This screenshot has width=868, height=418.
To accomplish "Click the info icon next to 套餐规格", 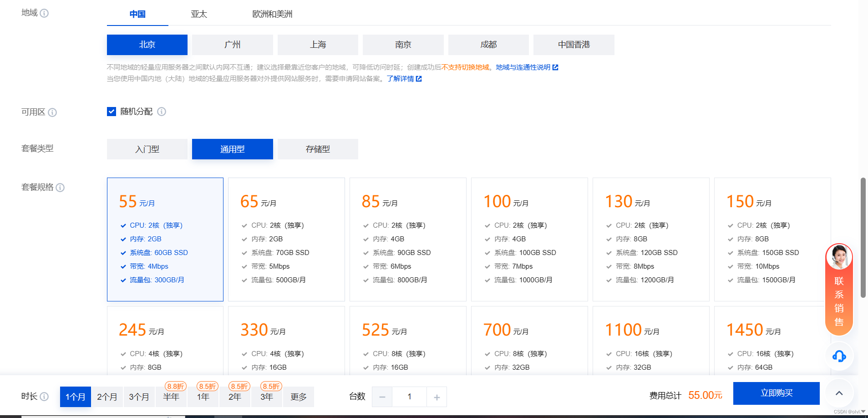I will pos(60,188).
